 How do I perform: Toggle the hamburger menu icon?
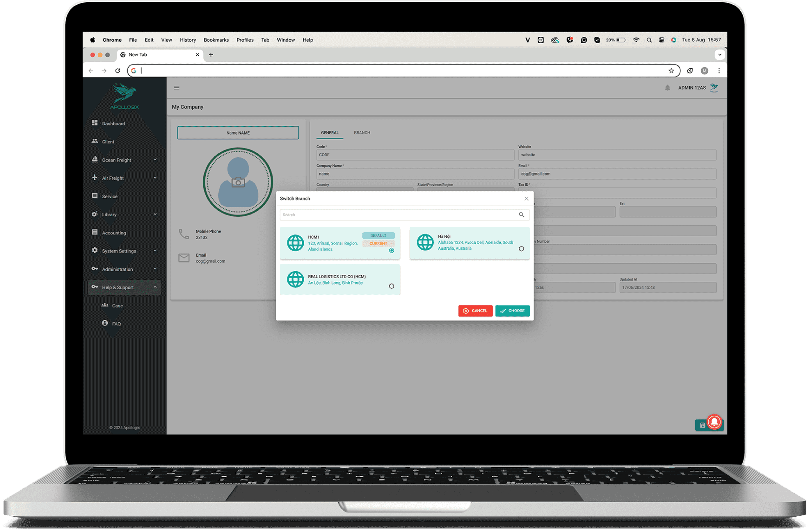[177, 88]
